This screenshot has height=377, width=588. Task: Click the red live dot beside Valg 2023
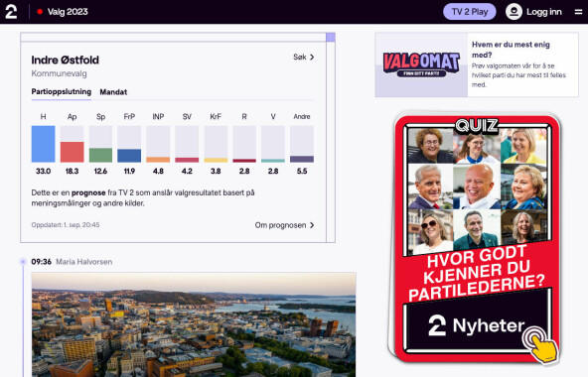[x=40, y=12]
